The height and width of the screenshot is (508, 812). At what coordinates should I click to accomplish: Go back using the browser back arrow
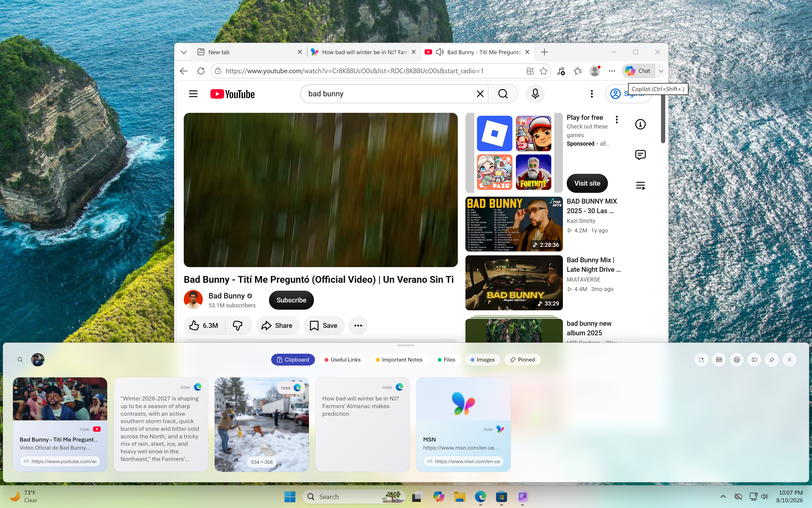[184, 71]
